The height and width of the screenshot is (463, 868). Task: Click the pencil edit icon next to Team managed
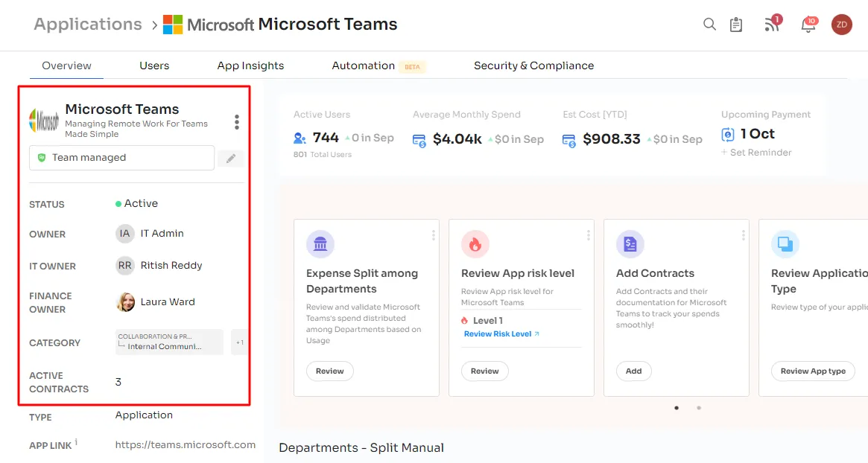coord(231,159)
